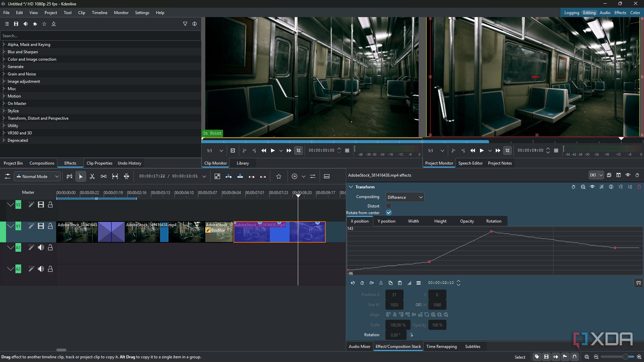Enable the Distort checkbox
Screen dimensions: 644x362
[x=389, y=206]
